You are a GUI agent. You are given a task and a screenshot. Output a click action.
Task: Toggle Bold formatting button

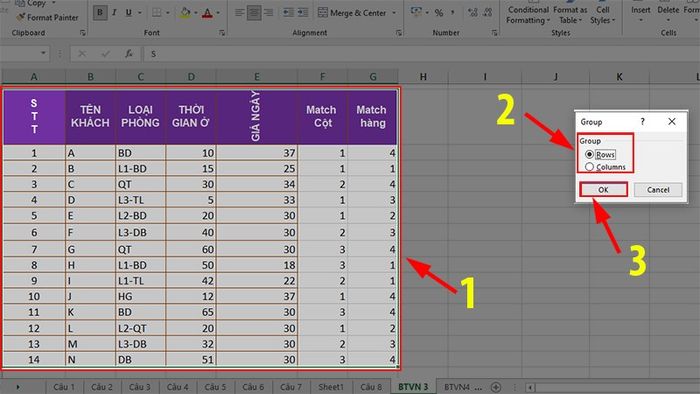point(100,13)
